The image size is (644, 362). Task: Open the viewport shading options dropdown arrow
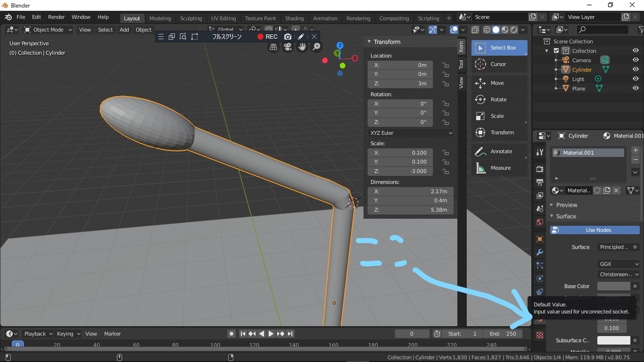point(523,30)
